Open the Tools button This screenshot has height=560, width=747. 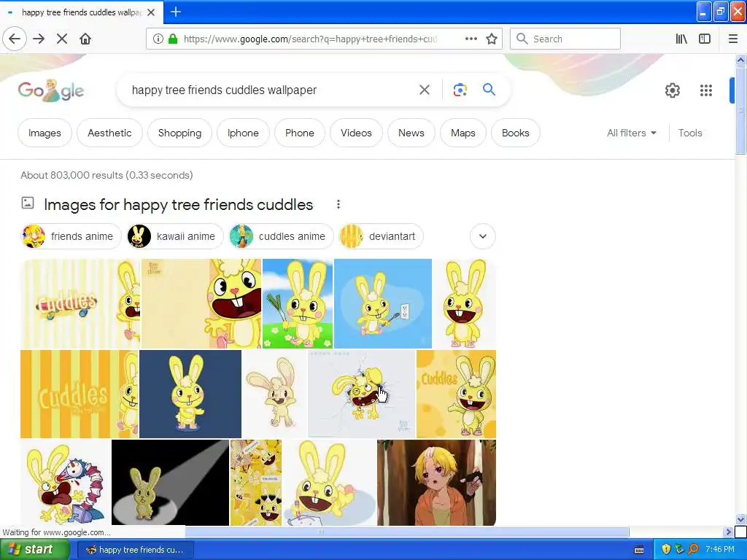[690, 133]
